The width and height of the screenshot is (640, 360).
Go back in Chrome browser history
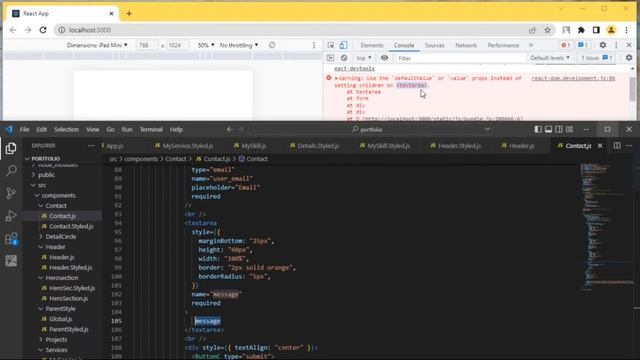13,30
